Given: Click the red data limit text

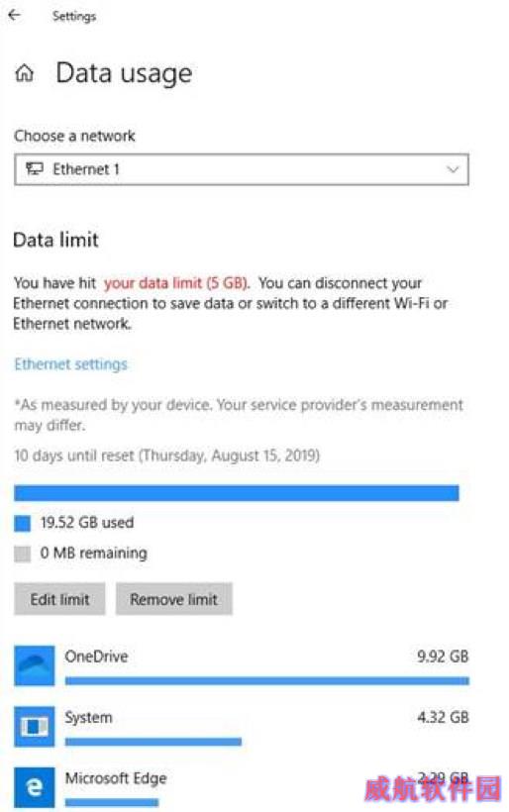Looking at the screenshot, I should pyautogui.click(x=176, y=283).
